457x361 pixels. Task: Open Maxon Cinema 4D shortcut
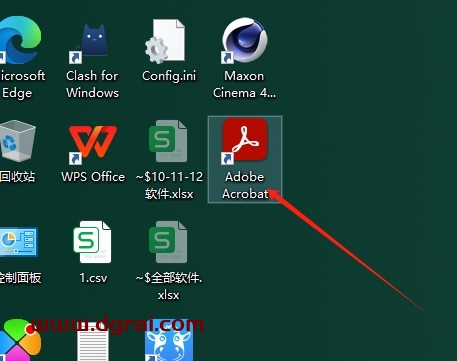point(245,40)
